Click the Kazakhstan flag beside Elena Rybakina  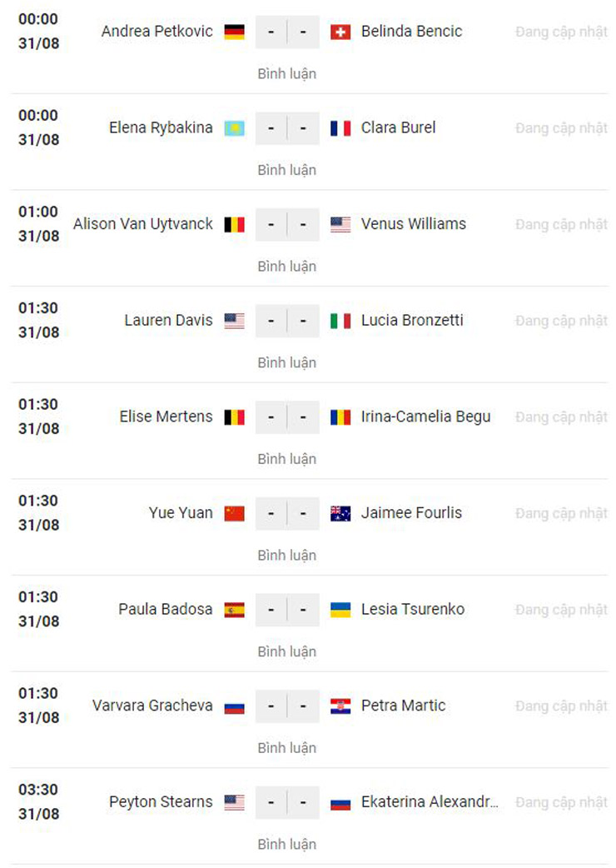click(235, 128)
